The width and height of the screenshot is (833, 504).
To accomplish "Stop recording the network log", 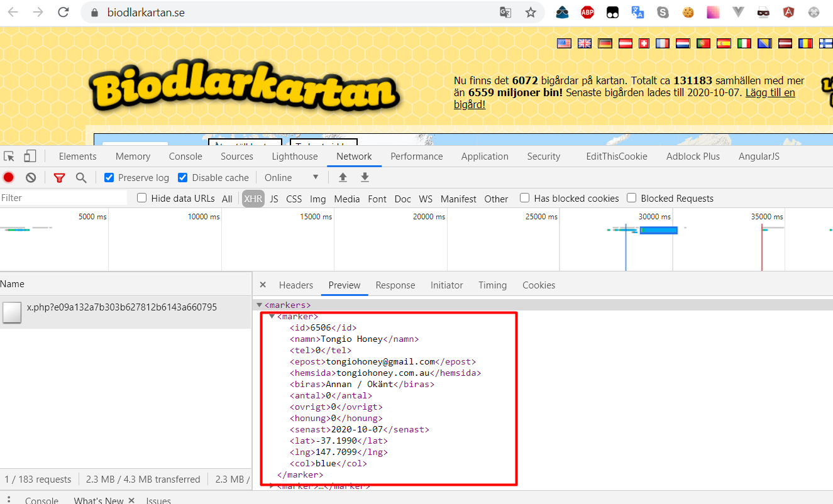I will 9,178.
